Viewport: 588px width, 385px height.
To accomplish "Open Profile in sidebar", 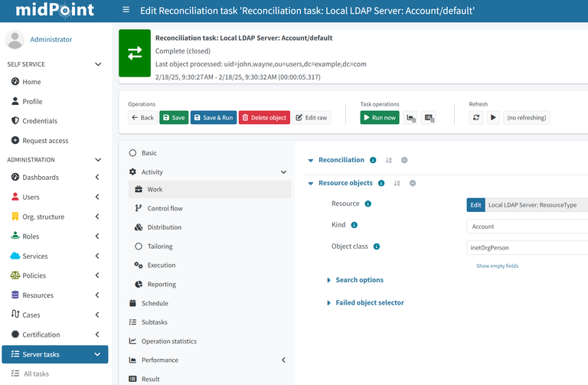I will coord(32,101).
